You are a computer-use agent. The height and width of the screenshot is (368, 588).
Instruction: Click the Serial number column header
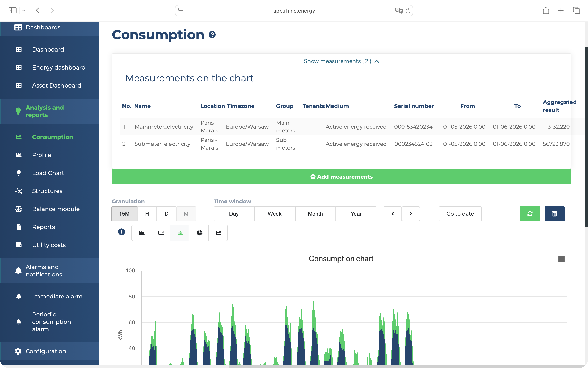pyautogui.click(x=414, y=106)
